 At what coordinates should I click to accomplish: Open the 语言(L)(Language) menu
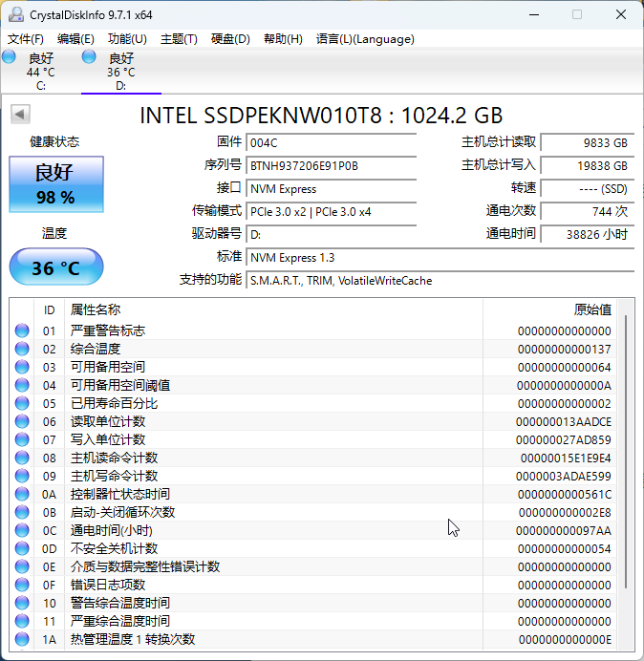(365, 39)
